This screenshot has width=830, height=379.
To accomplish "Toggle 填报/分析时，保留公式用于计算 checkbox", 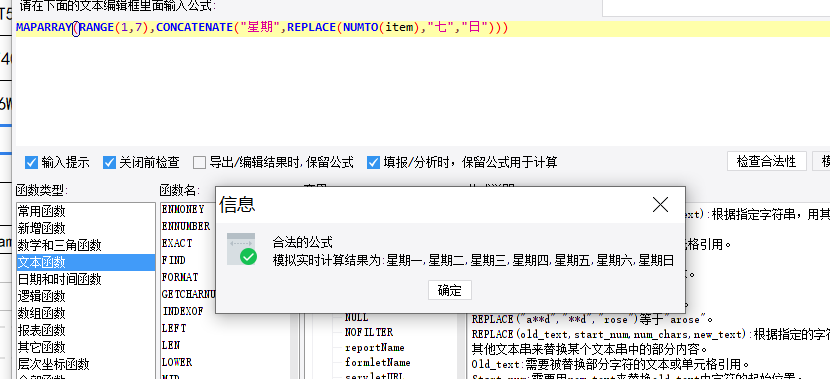I will (373, 162).
